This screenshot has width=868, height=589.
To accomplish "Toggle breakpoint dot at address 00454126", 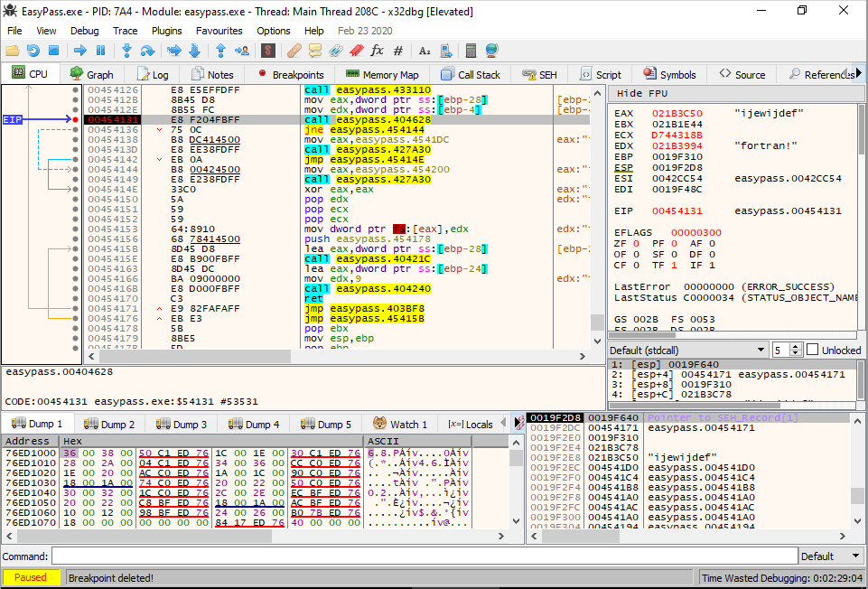I will tap(75, 89).
